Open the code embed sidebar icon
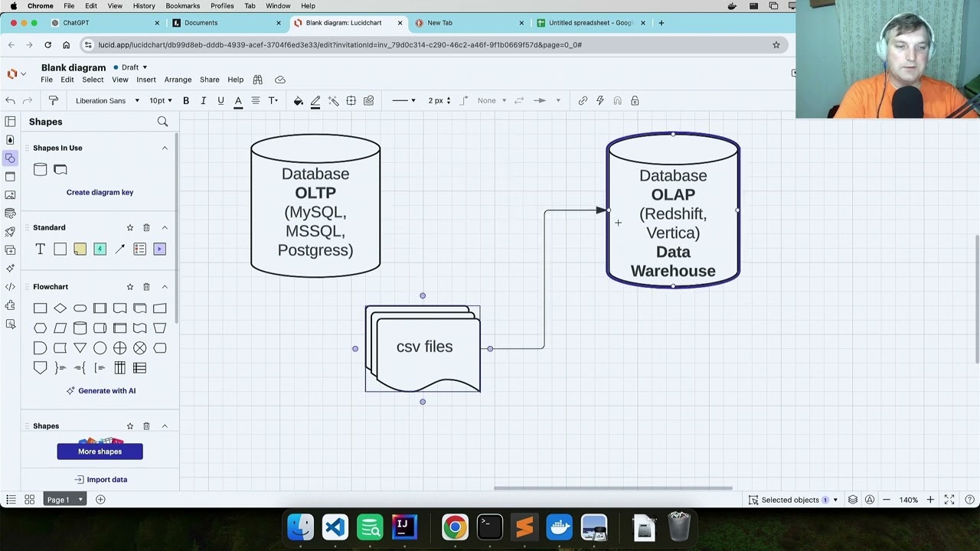The image size is (980, 551). 10,287
